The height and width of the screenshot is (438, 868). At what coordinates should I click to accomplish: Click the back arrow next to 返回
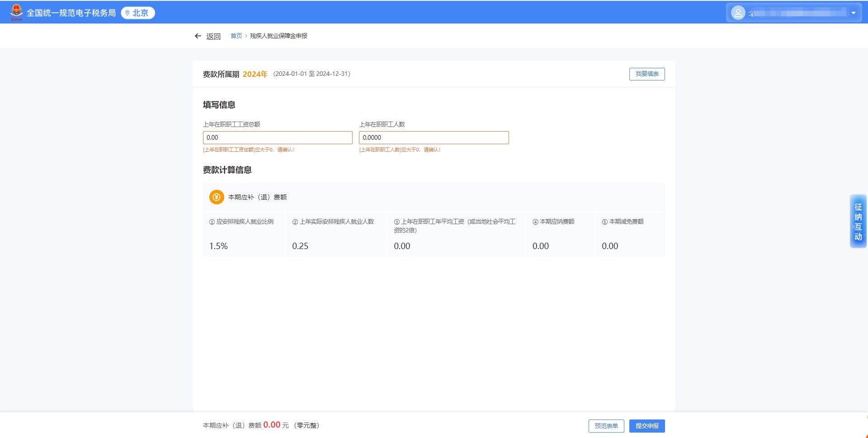coord(198,36)
